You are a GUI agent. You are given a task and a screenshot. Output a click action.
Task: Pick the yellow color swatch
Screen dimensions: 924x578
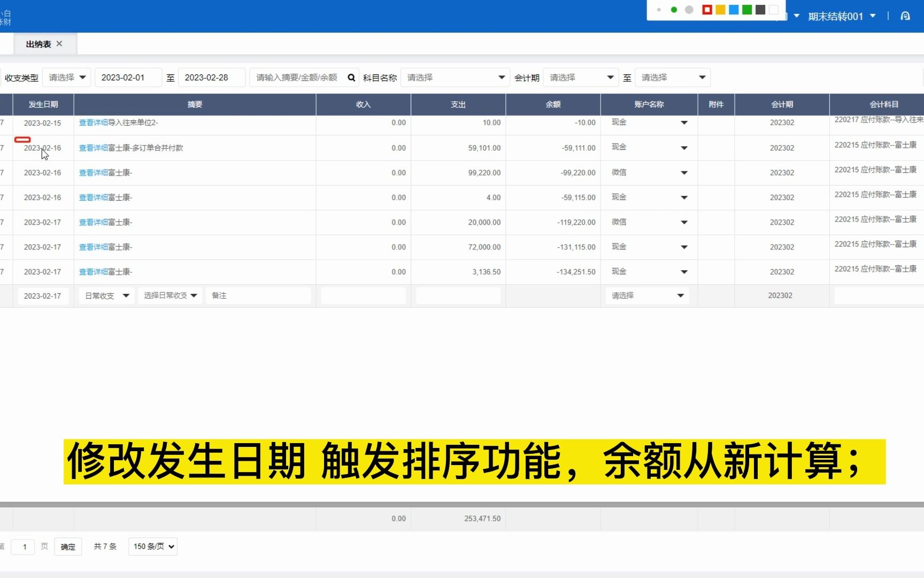pos(720,10)
